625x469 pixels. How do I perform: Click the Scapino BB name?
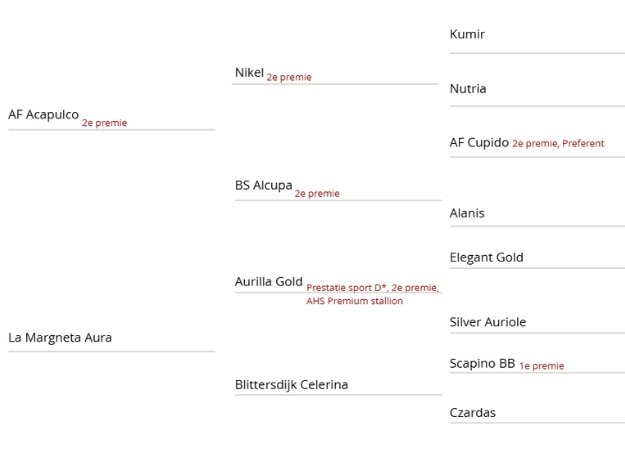482,364
